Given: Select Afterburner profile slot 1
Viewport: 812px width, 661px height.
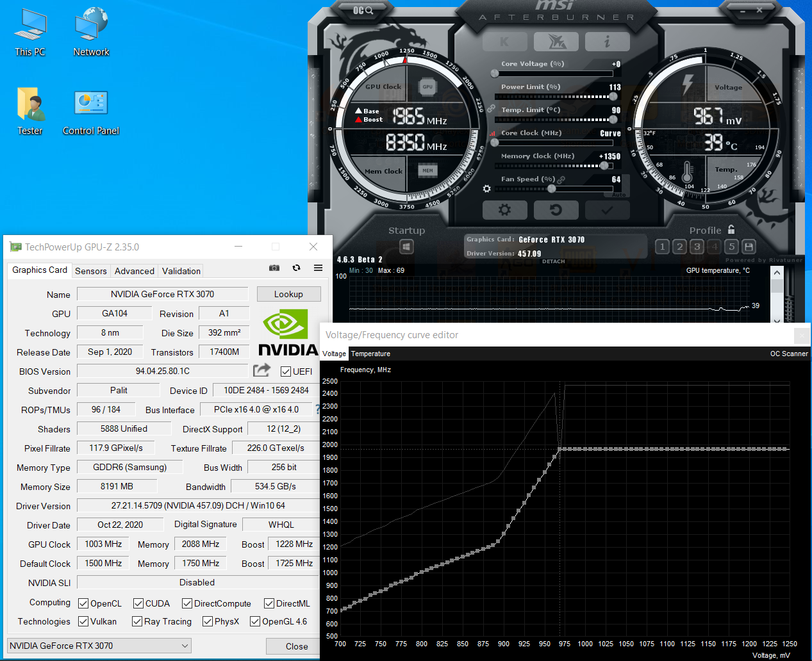Looking at the screenshot, I should tap(663, 247).
